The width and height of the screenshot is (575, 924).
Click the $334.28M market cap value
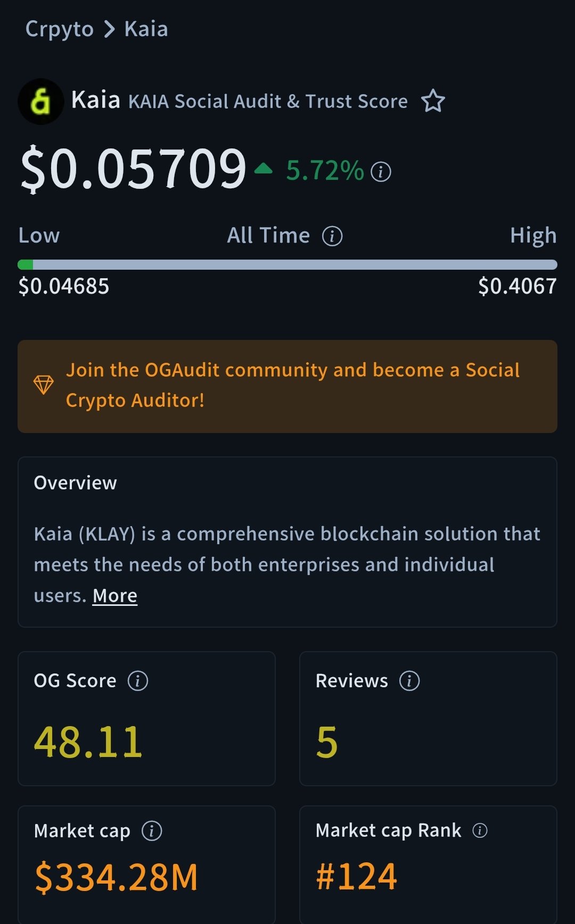116,877
